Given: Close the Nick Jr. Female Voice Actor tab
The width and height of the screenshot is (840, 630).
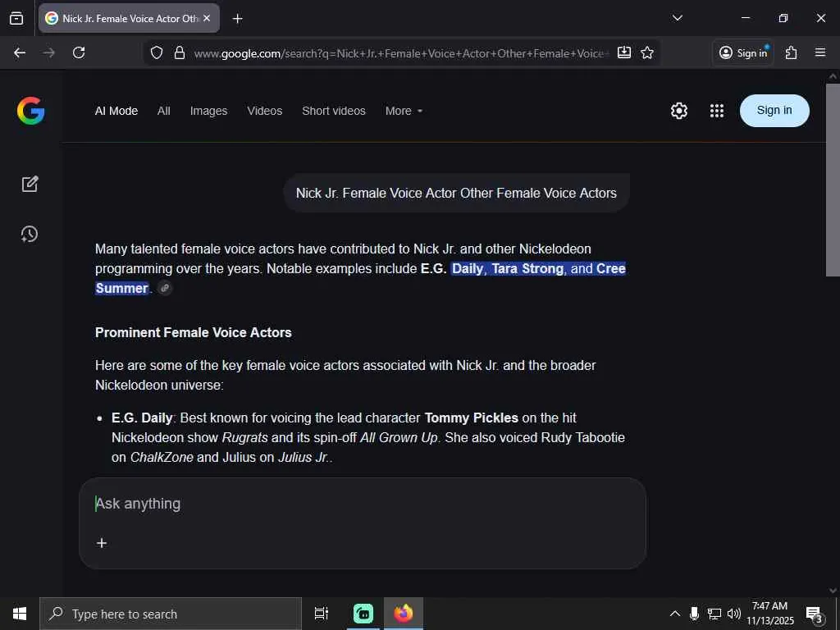Looking at the screenshot, I should 207,18.
